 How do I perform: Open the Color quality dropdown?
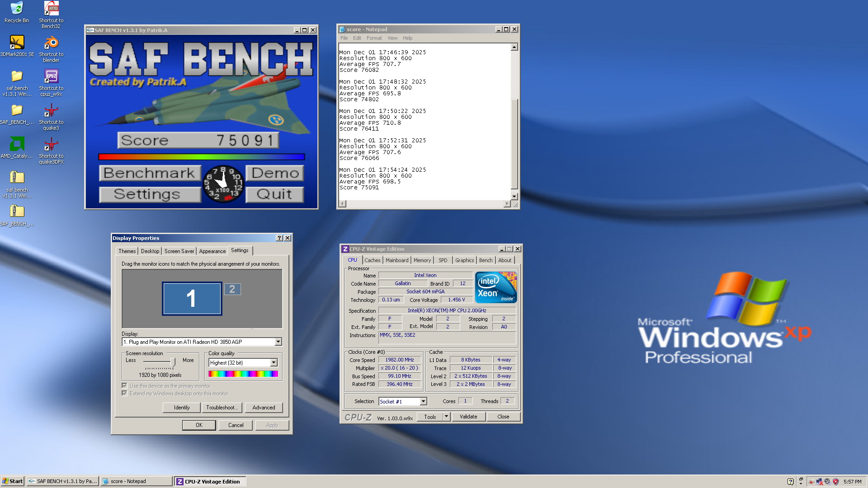click(x=274, y=363)
